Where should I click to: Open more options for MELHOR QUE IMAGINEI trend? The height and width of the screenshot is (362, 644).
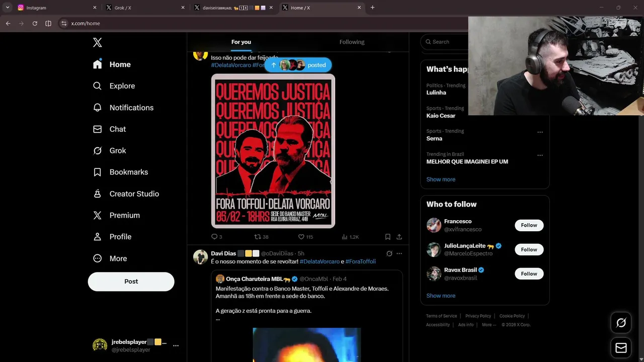(540, 155)
